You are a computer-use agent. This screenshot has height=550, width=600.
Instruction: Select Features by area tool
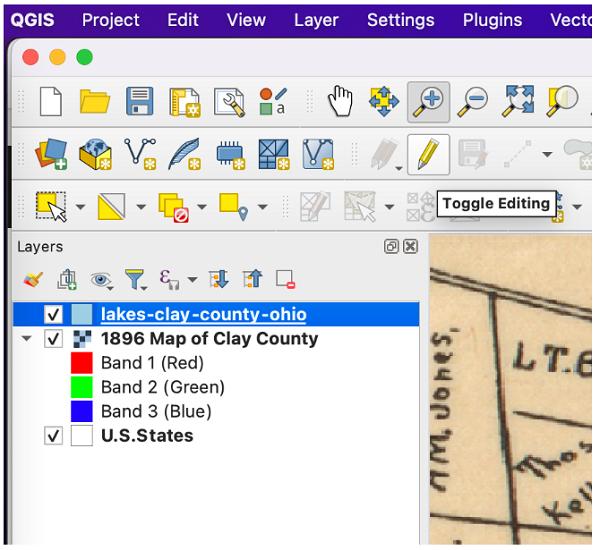pyautogui.click(x=51, y=207)
